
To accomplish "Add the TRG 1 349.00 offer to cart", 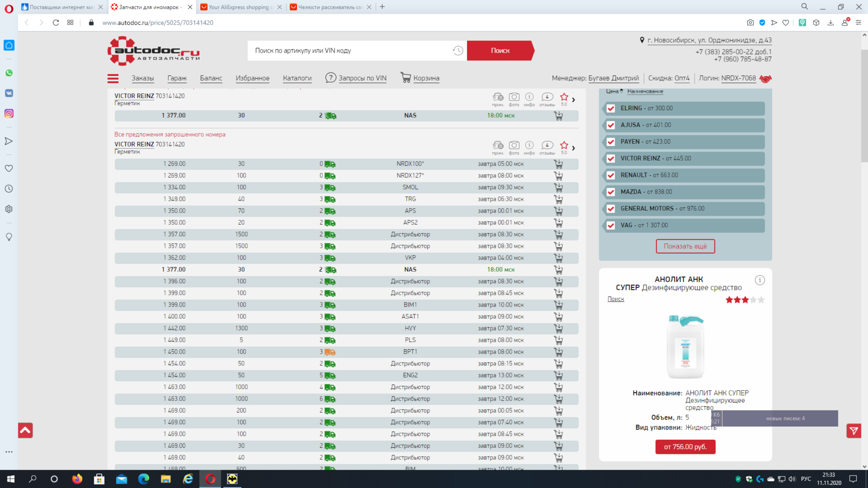I will [x=558, y=199].
